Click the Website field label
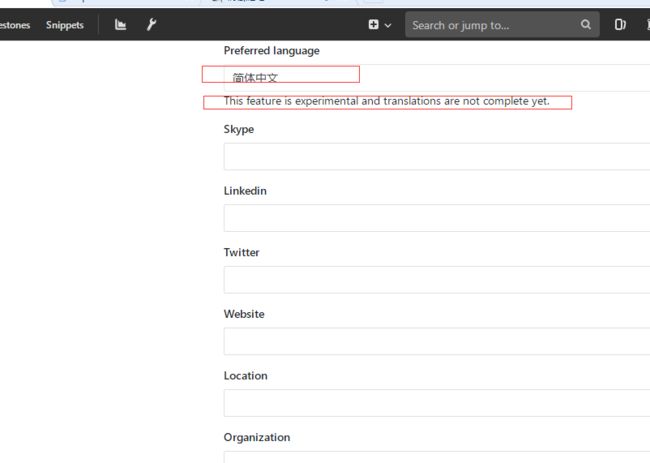This screenshot has width=650, height=463. tap(244, 314)
